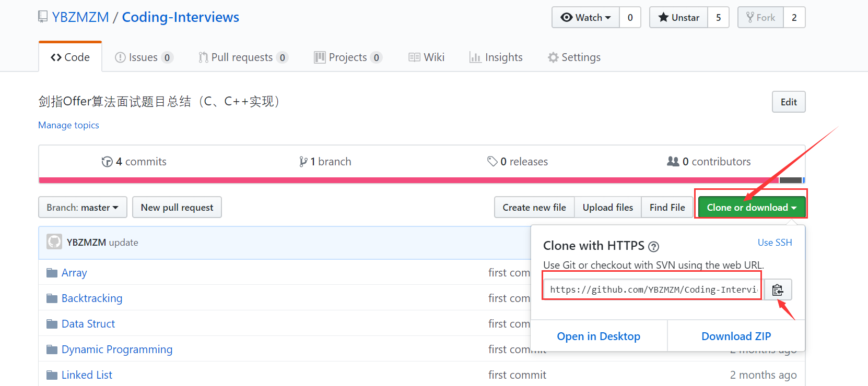Click the Edit description button

click(789, 102)
